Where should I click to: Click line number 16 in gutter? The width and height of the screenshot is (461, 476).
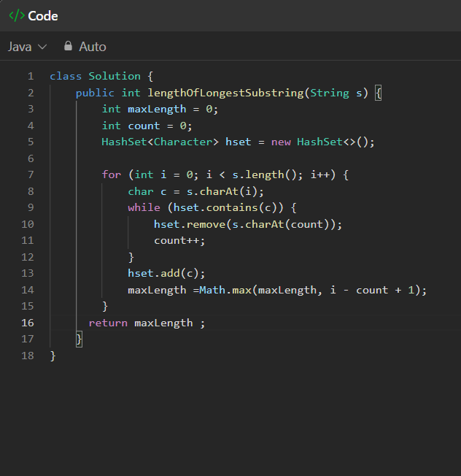click(27, 323)
